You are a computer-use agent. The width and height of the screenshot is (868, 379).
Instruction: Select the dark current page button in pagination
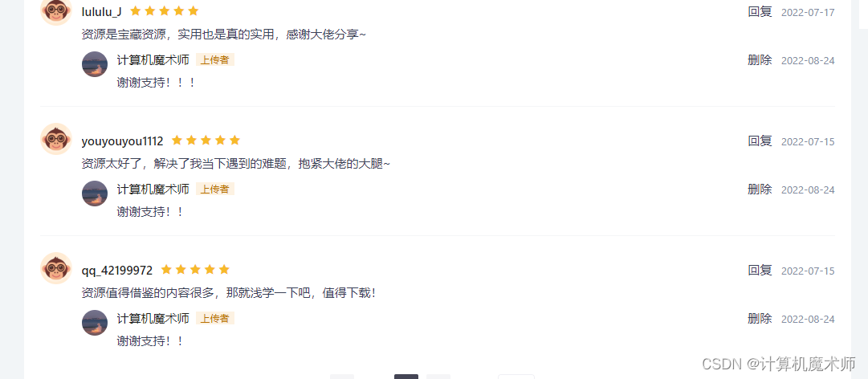(x=405, y=377)
